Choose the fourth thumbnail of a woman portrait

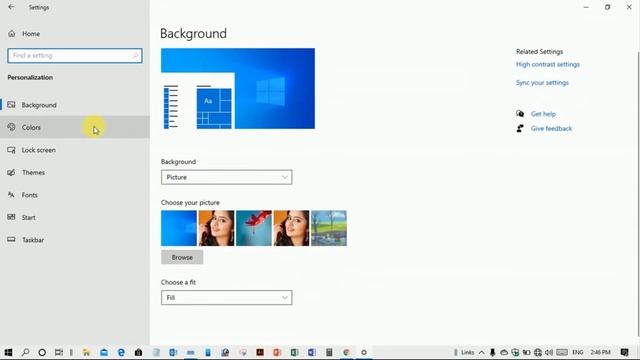point(291,228)
